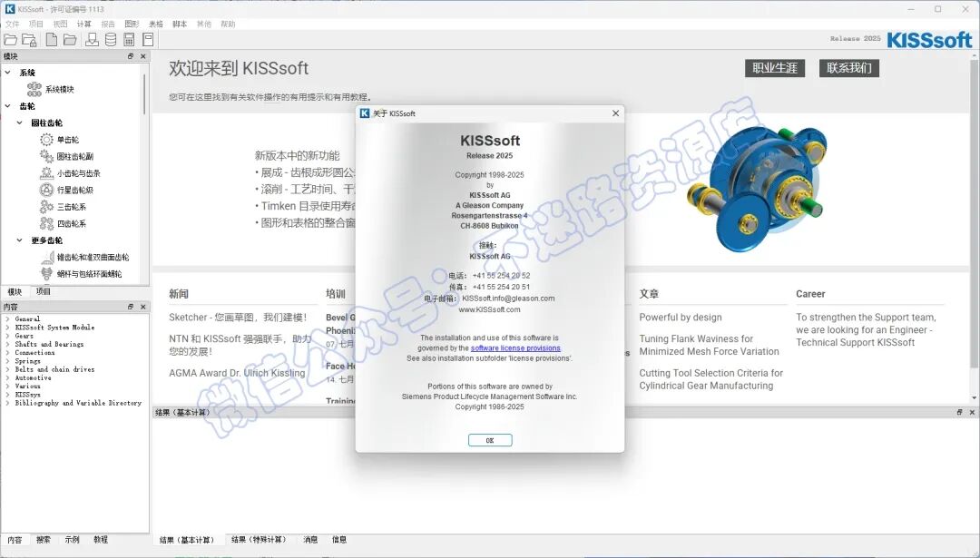The width and height of the screenshot is (980, 558).
Task: Select 'Bibliography and Variable Directory' entry
Action: tap(78, 403)
